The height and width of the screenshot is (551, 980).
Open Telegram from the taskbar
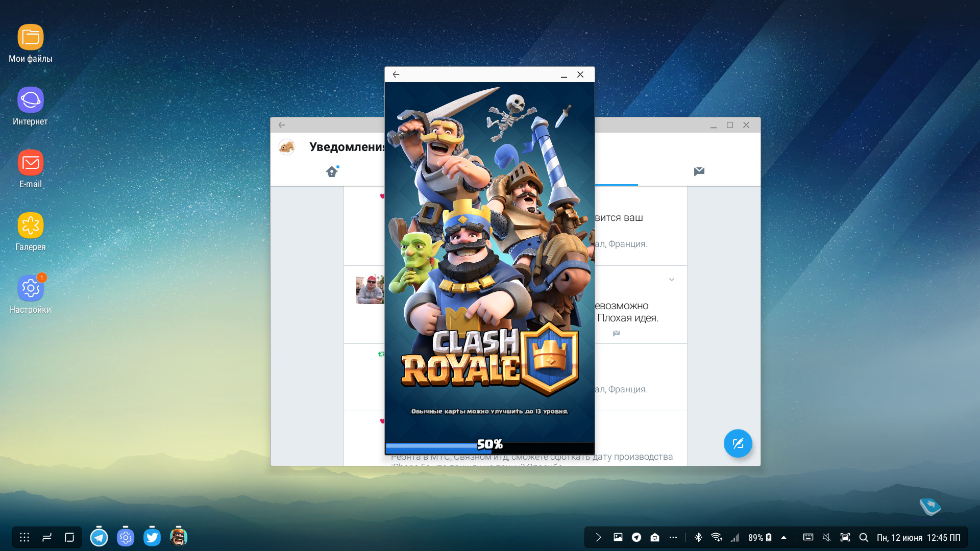tap(99, 537)
